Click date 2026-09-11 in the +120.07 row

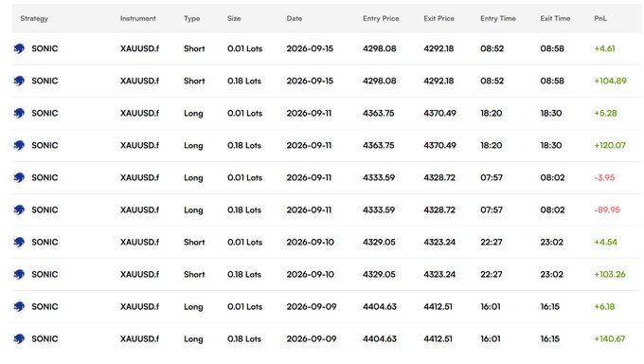[x=309, y=146]
